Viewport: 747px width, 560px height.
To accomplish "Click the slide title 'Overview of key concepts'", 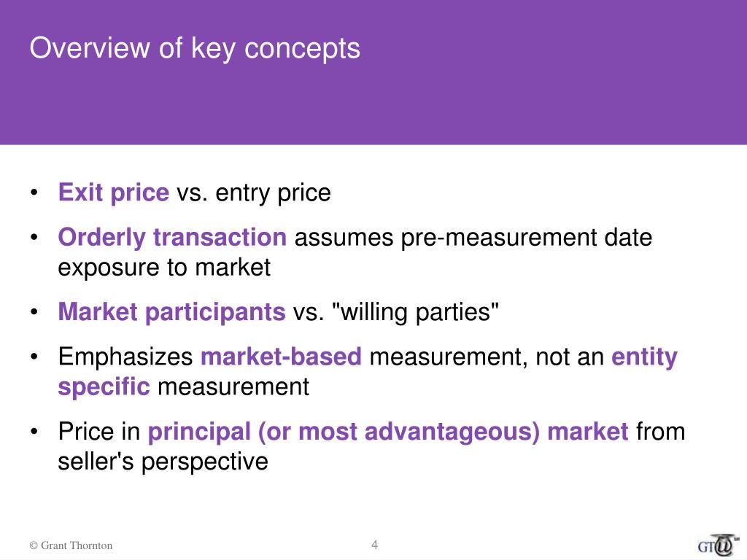I will point(195,48).
